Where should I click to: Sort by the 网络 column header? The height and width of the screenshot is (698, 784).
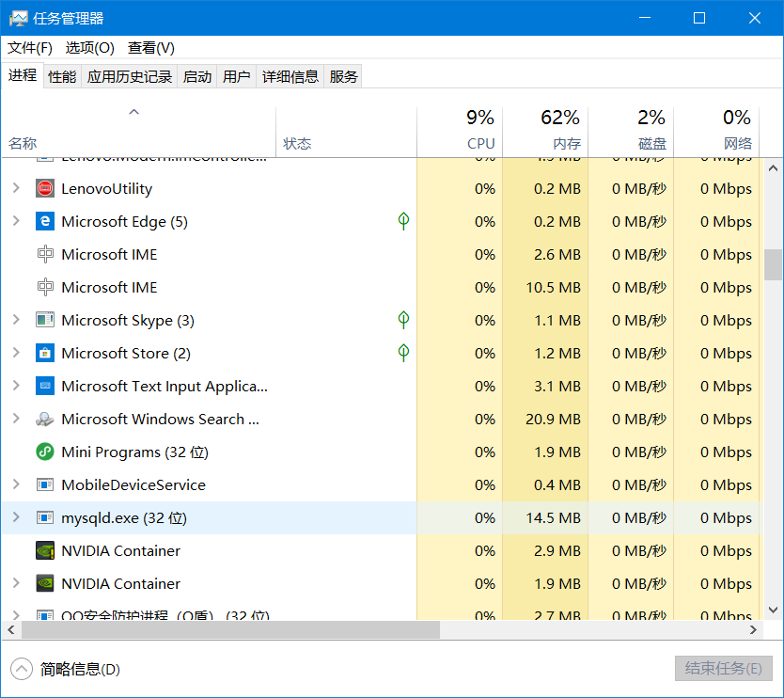click(716, 132)
